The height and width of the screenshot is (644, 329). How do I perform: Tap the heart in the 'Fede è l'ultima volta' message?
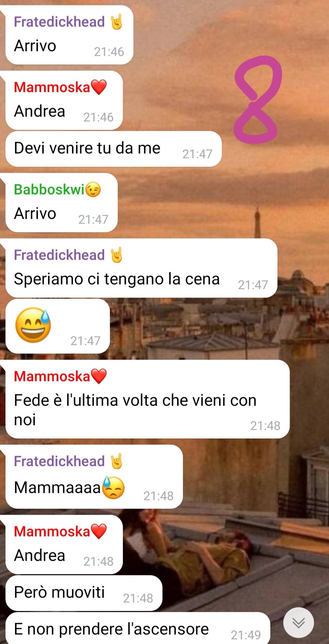point(99,376)
